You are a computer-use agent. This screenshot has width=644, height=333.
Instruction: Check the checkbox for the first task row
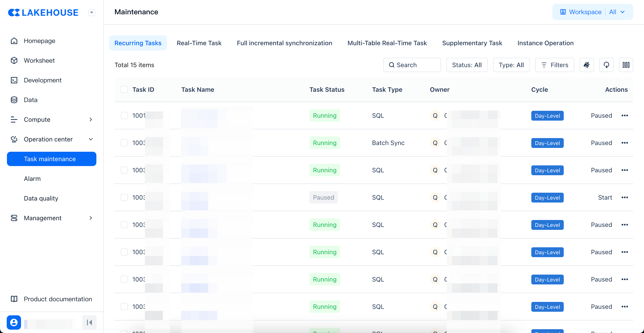[x=124, y=115]
